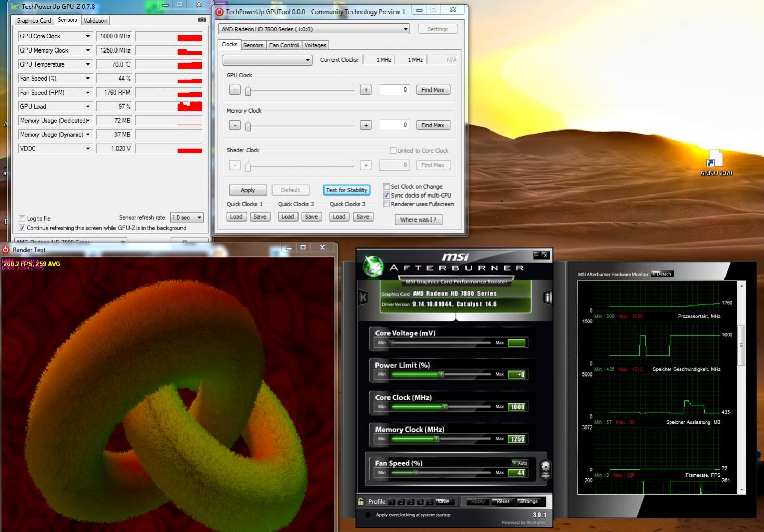764x532 pixels.
Task: Click the hardware monitor scroll-up arrow
Action: (x=742, y=286)
